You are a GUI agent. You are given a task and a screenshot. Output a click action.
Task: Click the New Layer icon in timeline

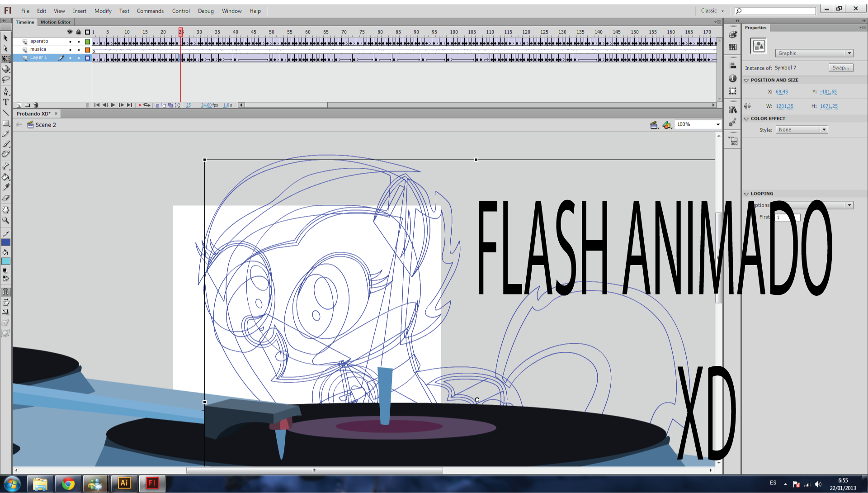click(x=19, y=105)
